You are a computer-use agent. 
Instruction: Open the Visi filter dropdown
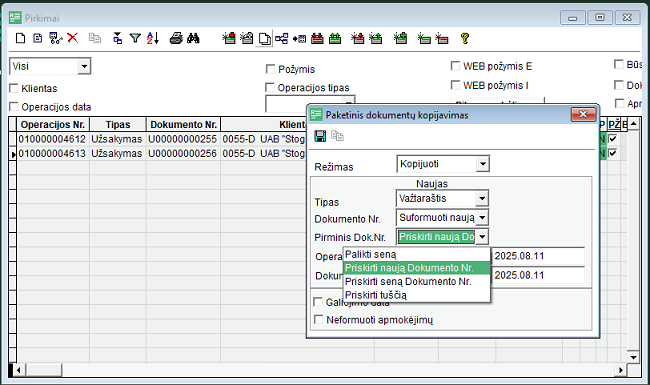tap(84, 66)
